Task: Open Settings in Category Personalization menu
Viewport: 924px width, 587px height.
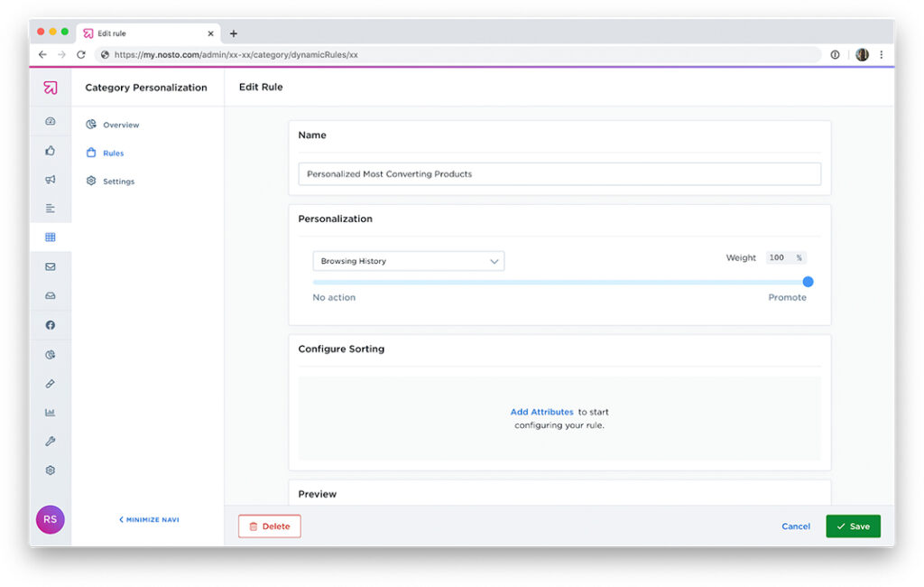Action: 111,182
